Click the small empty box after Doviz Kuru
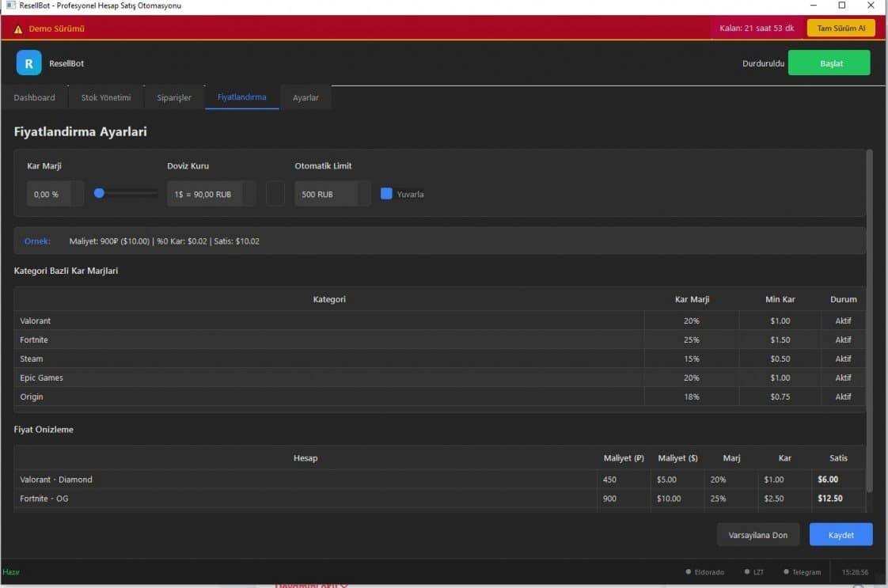The height and width of the screenshot is (588, 888). (275, 194)
